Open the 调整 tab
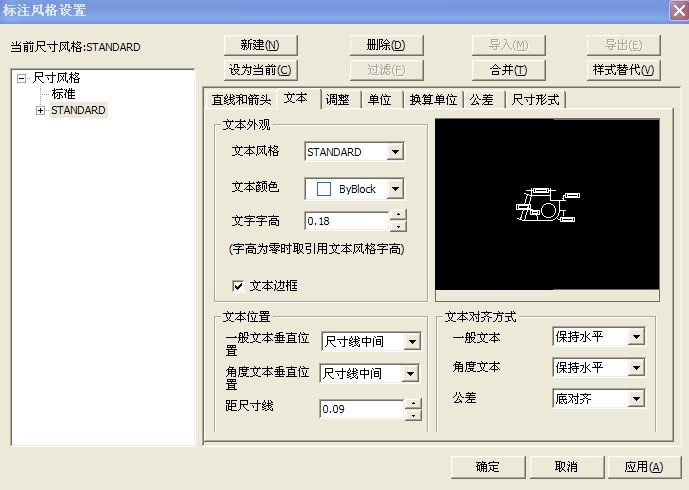This screenshot has width=689, height=490. [x=337, y=100]
